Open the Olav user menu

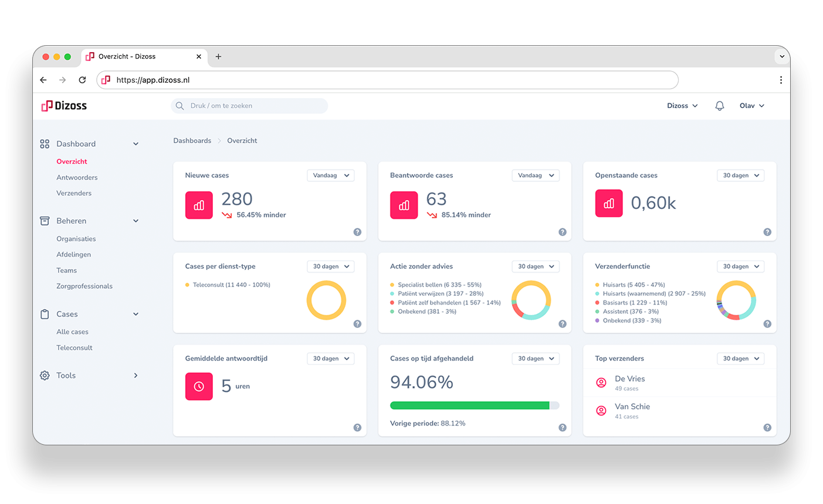coord(751,106)
